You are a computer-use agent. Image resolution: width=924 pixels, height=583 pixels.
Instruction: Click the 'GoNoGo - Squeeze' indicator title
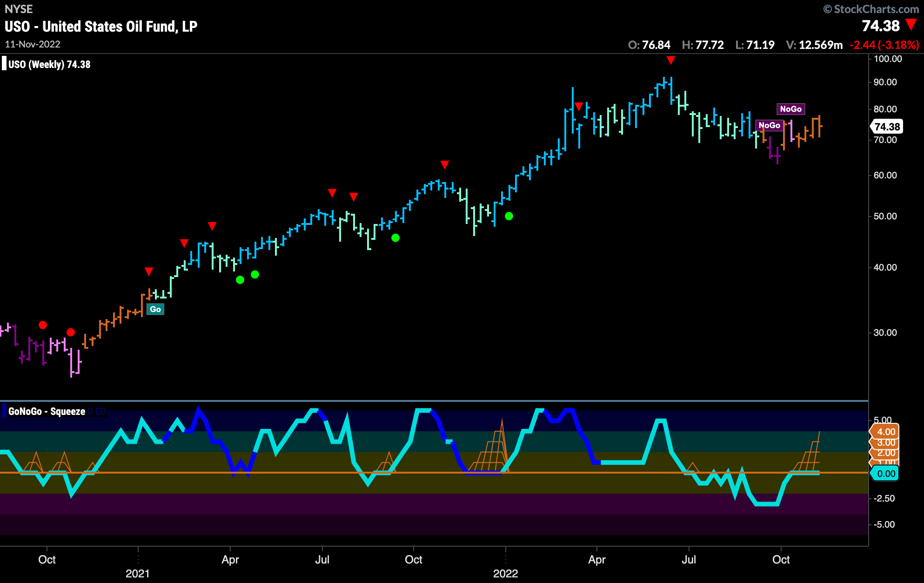[47, 412]
